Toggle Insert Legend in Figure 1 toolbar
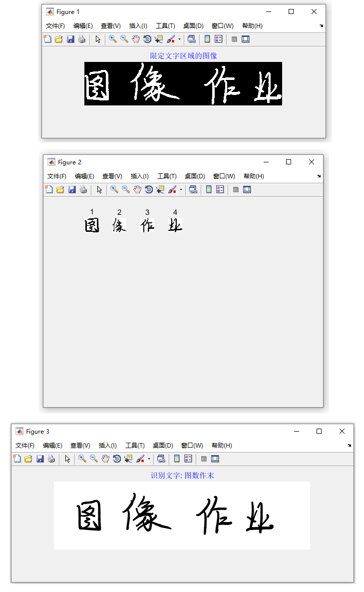The height and width of the screenshot is (592, 364). [219, 39]
